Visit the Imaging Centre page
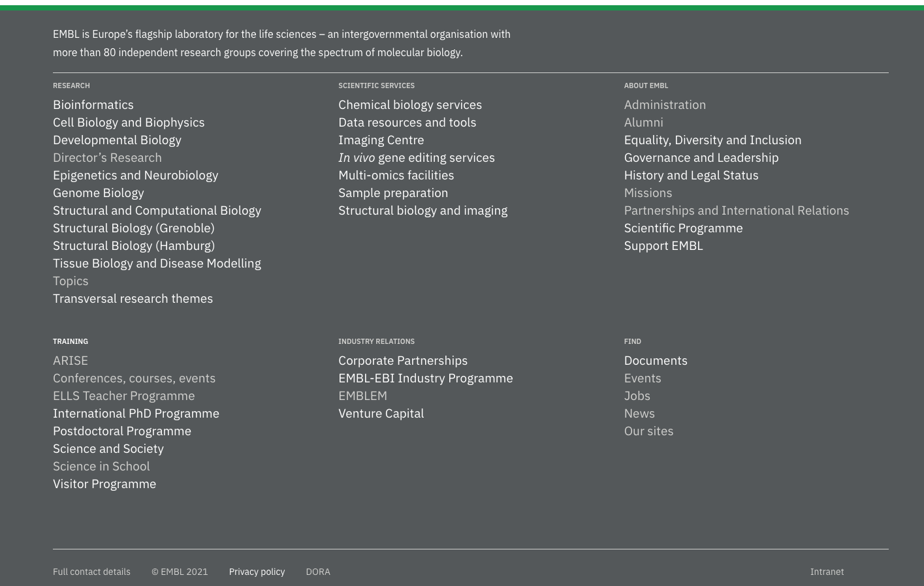The width and height of the screenshot is (924, 586). tap(381, 140)
